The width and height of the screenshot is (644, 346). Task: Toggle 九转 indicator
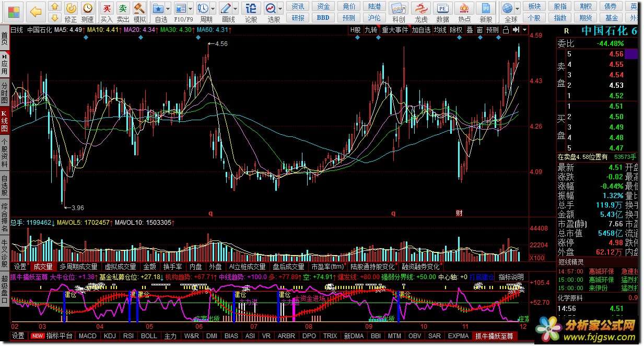371,30
